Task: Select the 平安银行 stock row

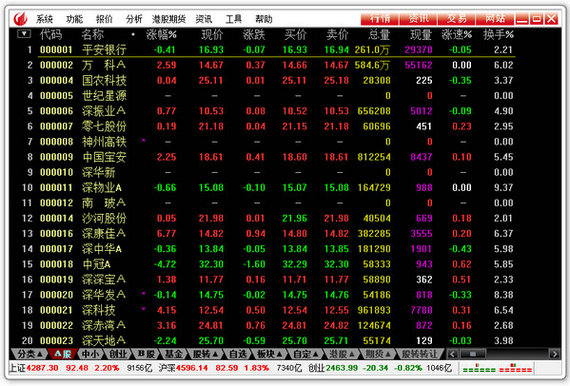Action: point(276,49)
